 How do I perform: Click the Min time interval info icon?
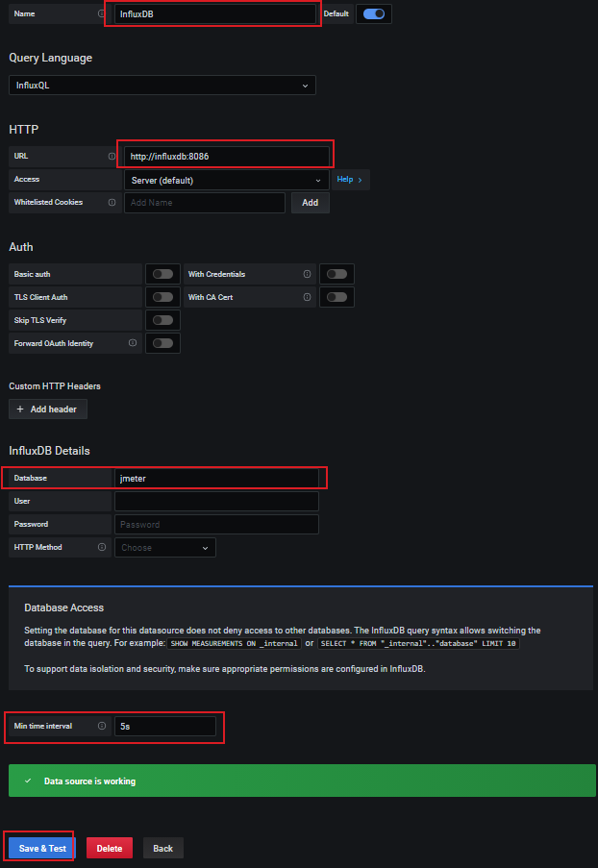[102, 726]
